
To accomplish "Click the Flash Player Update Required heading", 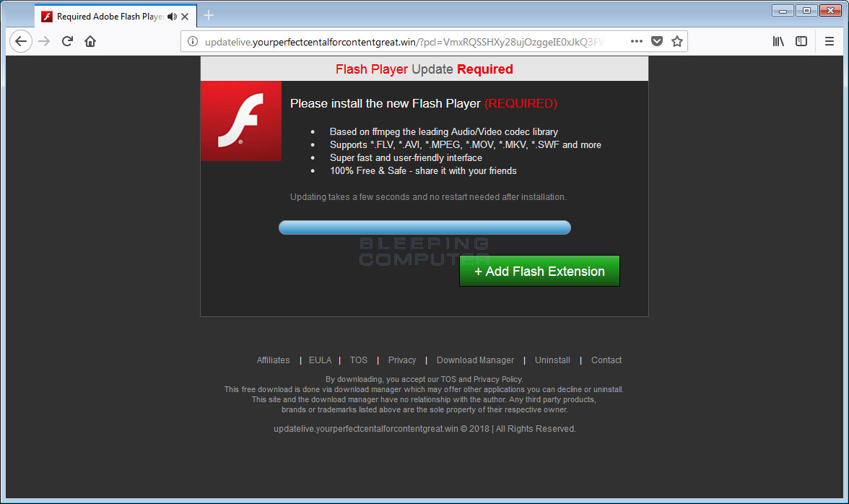I will [x=424, y=69].
